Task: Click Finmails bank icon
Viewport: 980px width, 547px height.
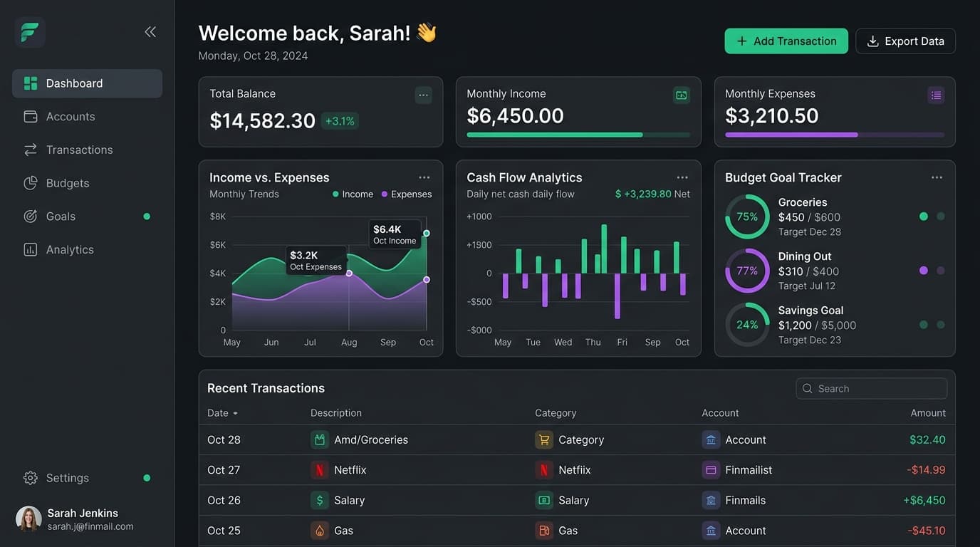Action: point(711,500)
